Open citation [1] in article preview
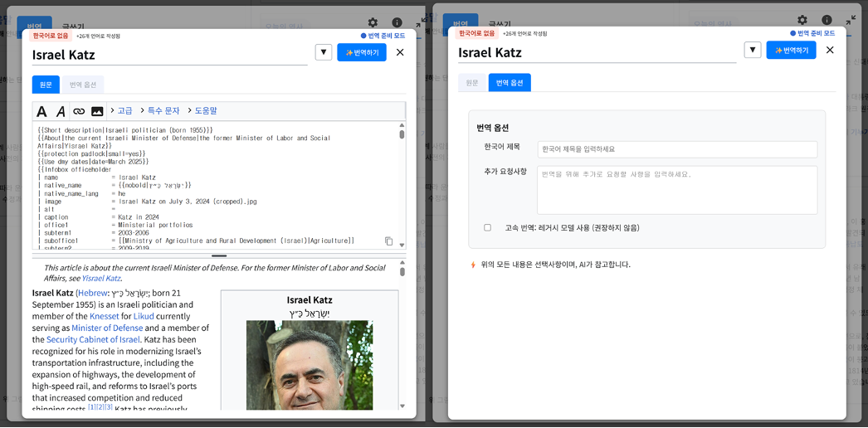868x428 pixels. pos(92,407)
